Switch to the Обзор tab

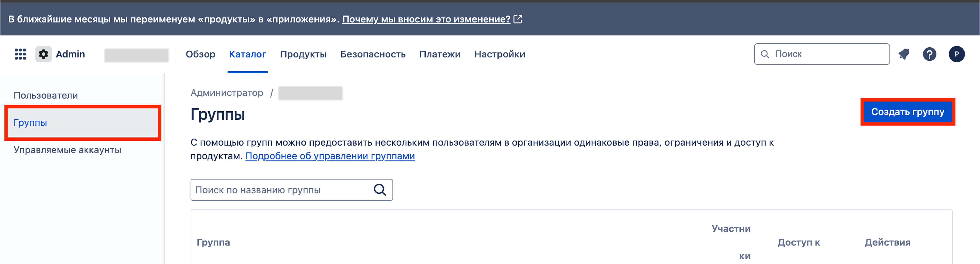click(200, 54)
